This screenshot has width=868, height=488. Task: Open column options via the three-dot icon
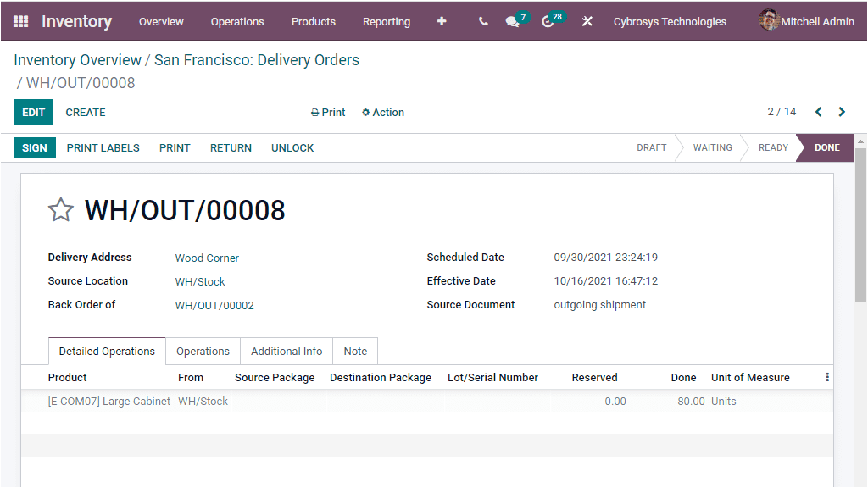click(826, 377)
